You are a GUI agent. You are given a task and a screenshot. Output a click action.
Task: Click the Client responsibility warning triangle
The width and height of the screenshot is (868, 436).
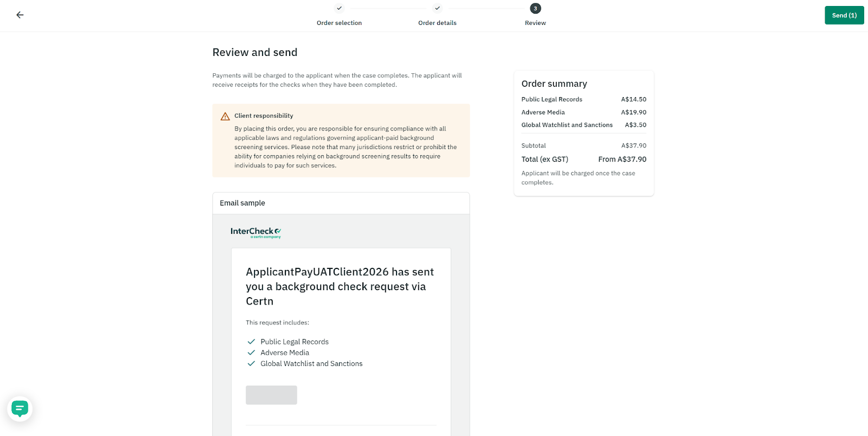tap(225, 116)
